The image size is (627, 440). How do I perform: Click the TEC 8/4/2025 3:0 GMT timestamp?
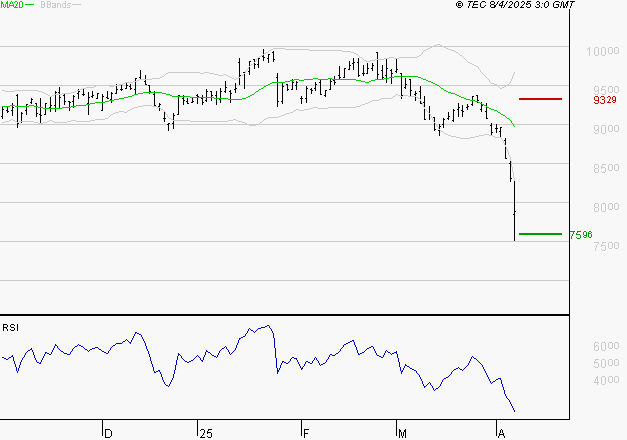click(515, 5)
